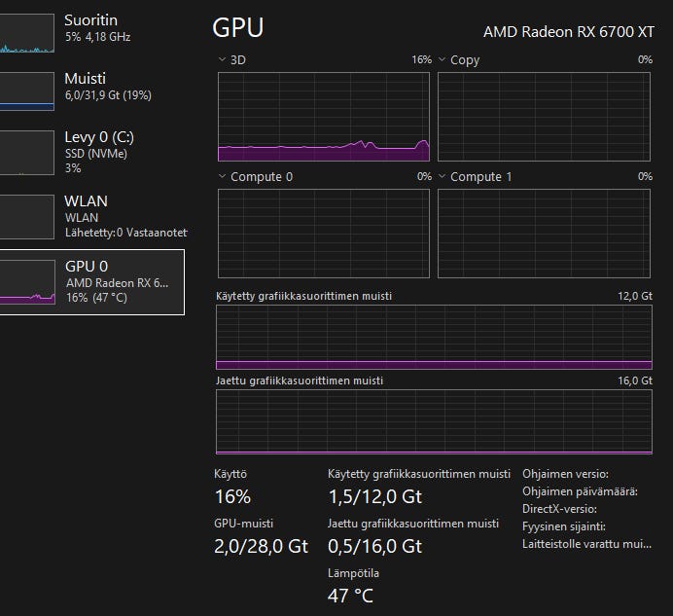The height and width of the screenshot is (616, 673).
Task: Click the Copy engine graph
Action: (x=544, y=116)
